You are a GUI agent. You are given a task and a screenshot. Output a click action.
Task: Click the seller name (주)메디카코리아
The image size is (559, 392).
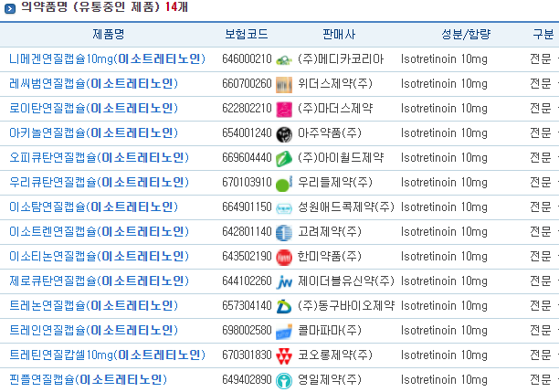click(x=341, y=58)
